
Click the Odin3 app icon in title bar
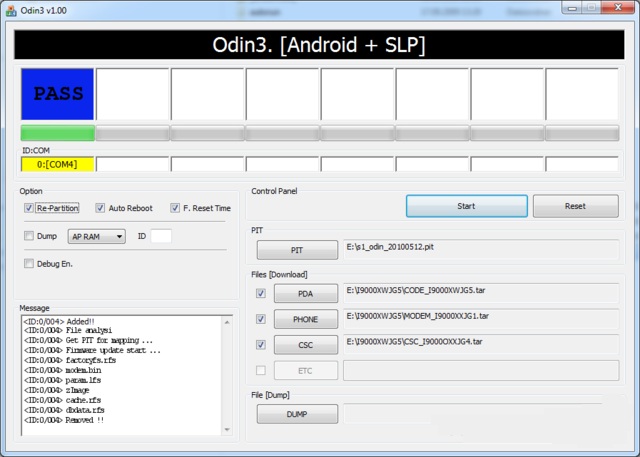[x=11, y=11]
